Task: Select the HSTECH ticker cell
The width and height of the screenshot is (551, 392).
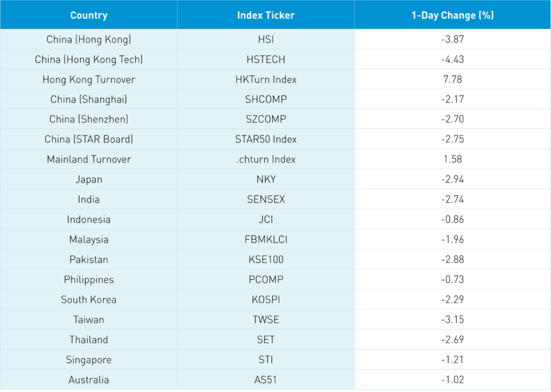Action: (265, 60)
